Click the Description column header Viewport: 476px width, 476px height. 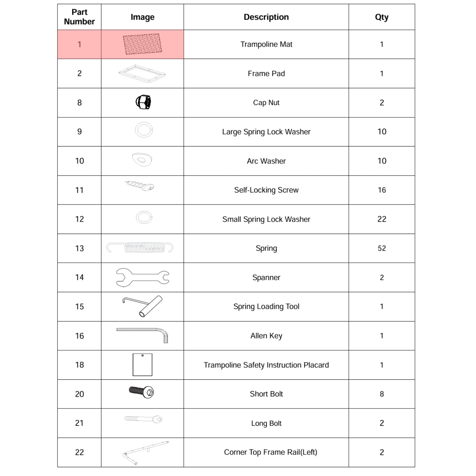coord(266,17)
